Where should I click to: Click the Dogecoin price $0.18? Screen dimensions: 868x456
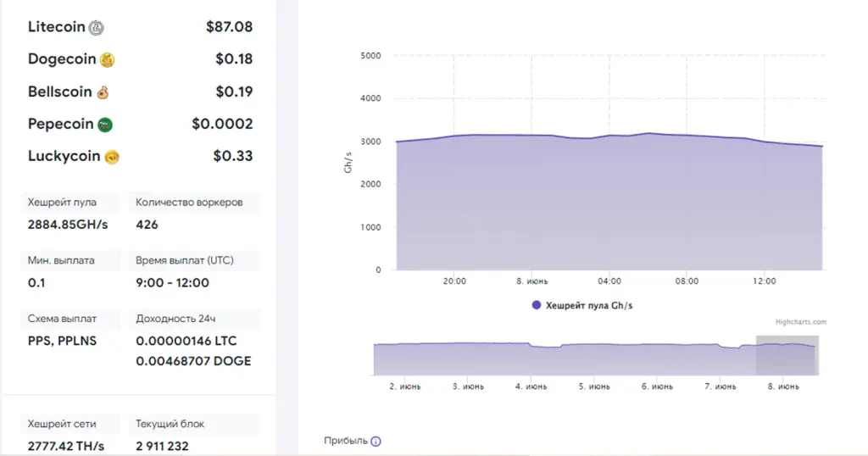click(234, 58)
